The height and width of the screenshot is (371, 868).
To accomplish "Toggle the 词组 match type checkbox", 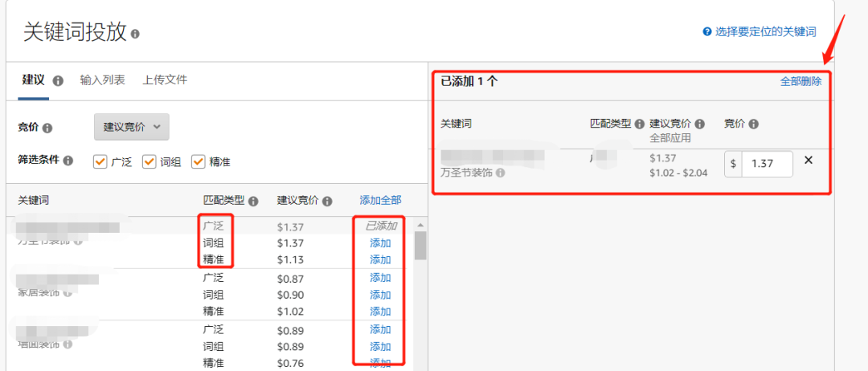I will click(149, 161).
